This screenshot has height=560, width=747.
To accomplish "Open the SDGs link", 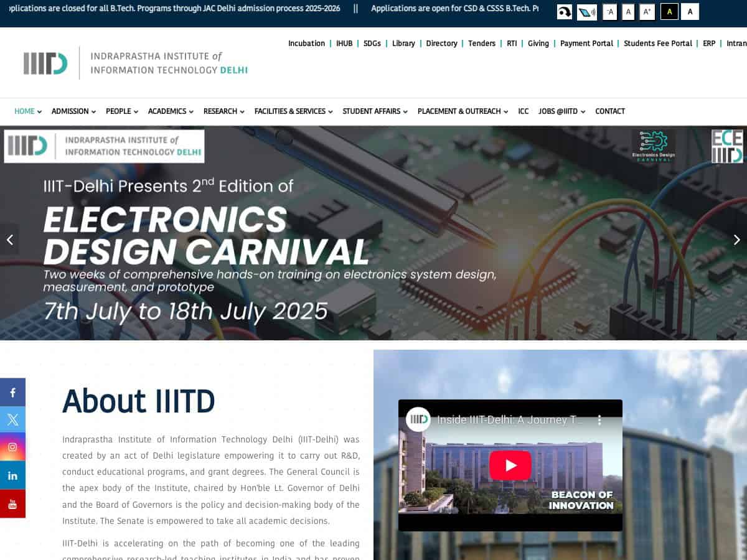I will [x=372, y=44].
